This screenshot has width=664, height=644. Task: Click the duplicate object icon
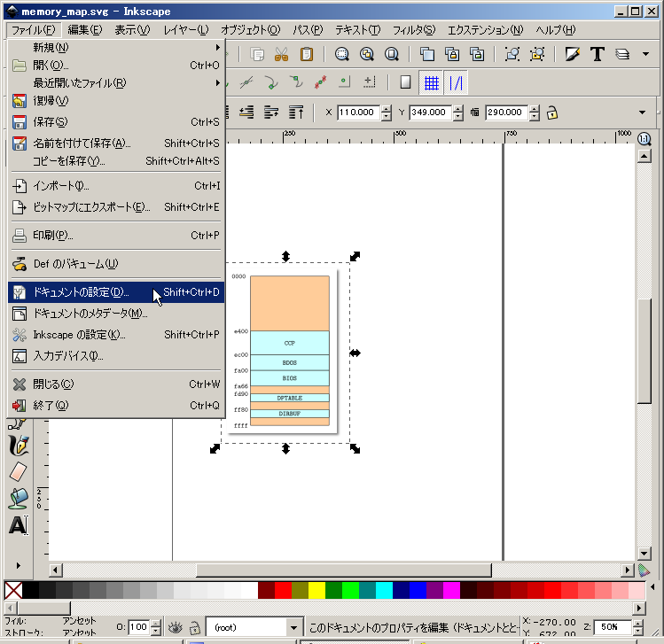click(x=427, y=54)
